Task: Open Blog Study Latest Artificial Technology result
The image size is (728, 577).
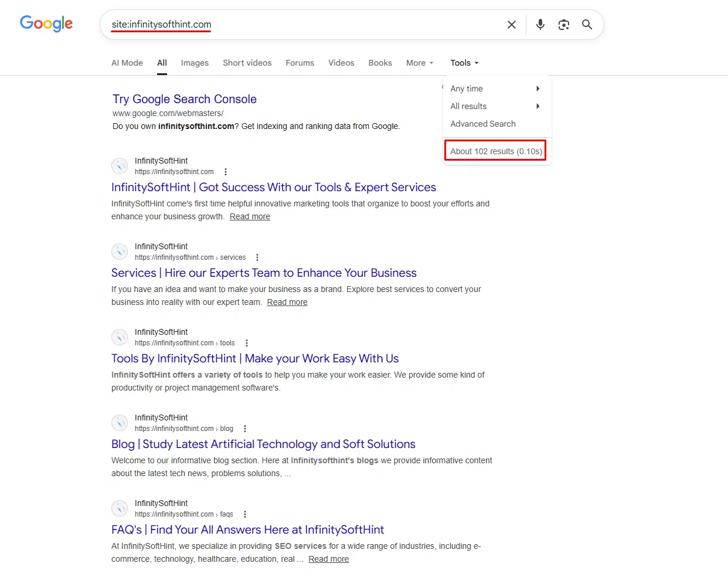Action: pyautogui.click(x=263, y=444)
